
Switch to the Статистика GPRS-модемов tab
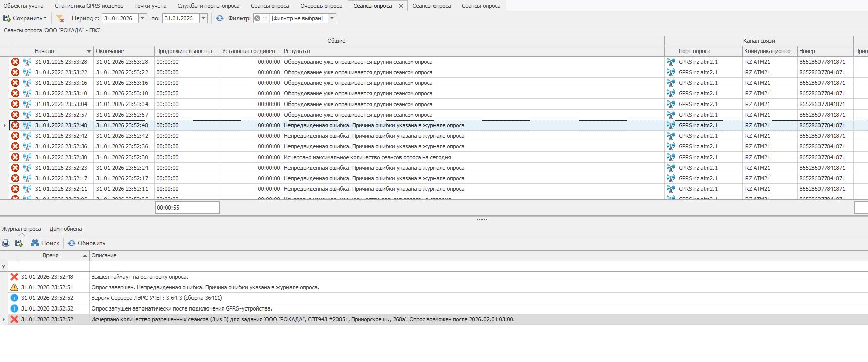coord(89,6)
